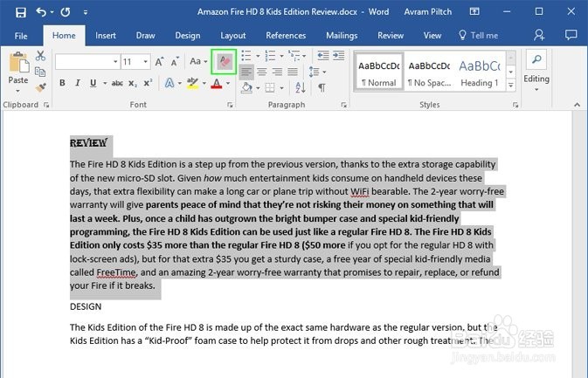Apply the No Spacing style
The height and width of the screenshot is (378, 588).
pos(429,72)
